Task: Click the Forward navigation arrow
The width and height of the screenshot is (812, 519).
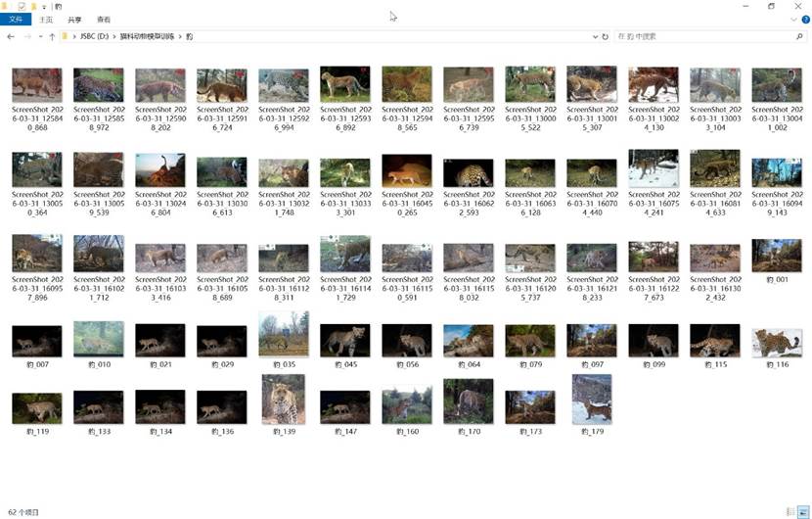Action: pos(26,36)
